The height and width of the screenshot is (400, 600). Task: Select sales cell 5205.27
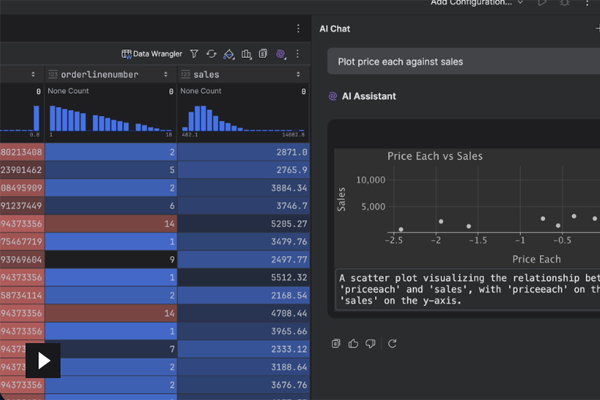pyautogui.click(x=244, y=224)
